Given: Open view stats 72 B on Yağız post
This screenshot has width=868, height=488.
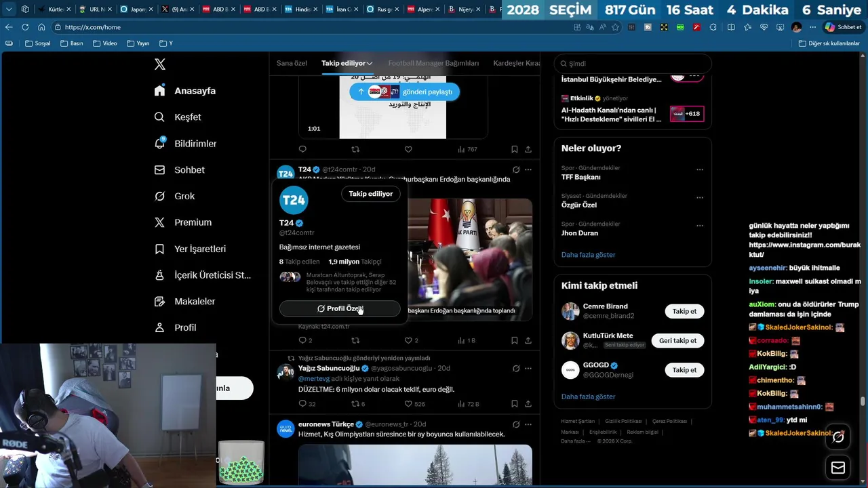Looking at the screenshot, I should 468,404.
